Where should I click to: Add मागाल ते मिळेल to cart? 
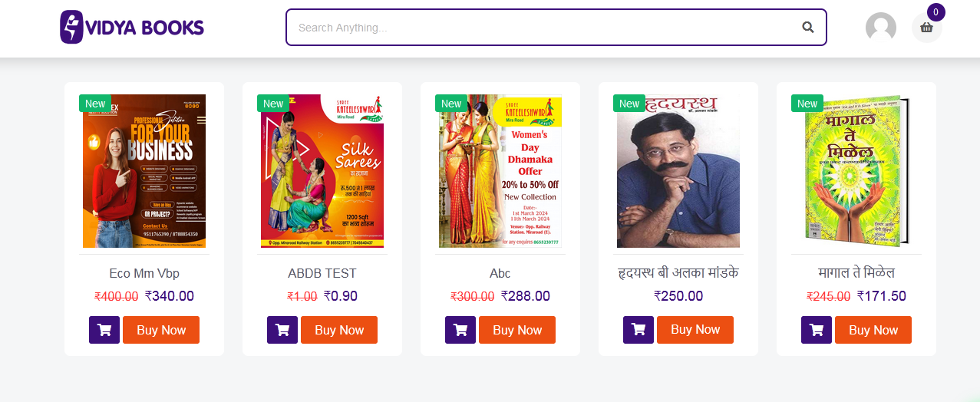(x=817, y=330)
